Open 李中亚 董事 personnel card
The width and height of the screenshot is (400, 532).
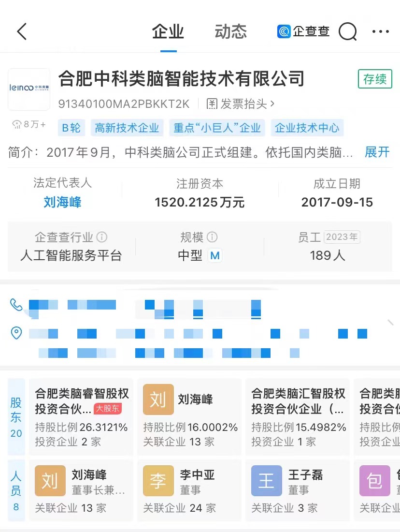click(x=189, y=490)
